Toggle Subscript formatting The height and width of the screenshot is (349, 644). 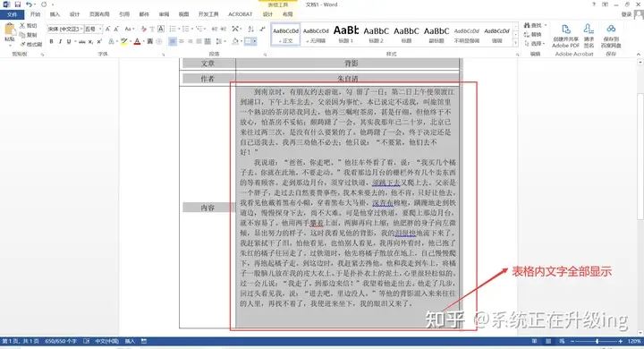[x=90, y=41]
